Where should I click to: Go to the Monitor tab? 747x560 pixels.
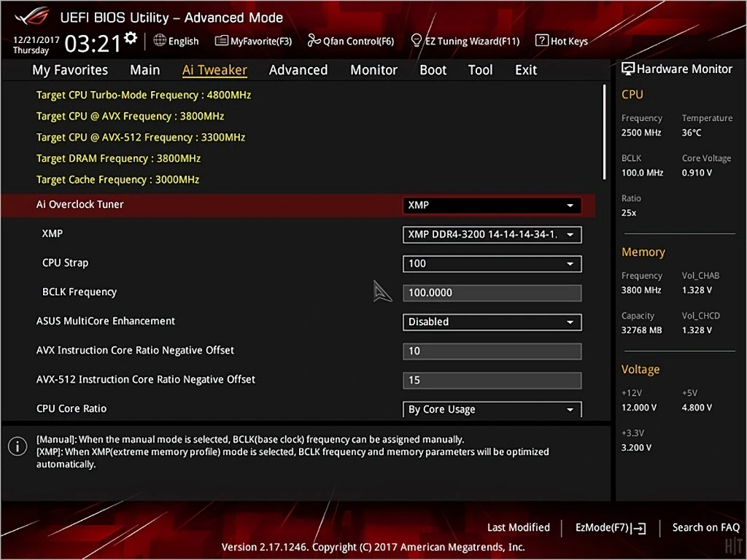coord(373,70)
